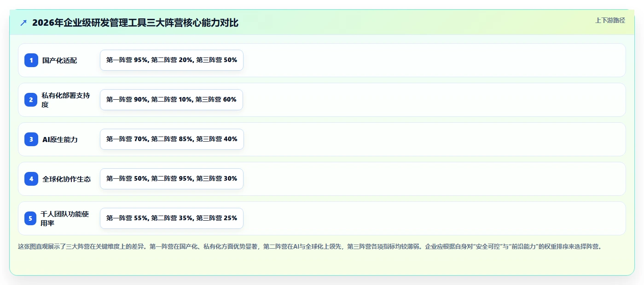
Task: Click the 上下游路径 label
Action: 610,20
